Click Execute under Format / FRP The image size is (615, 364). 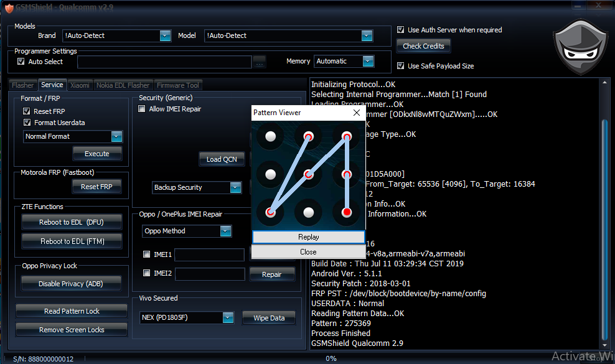pos(97,154)
